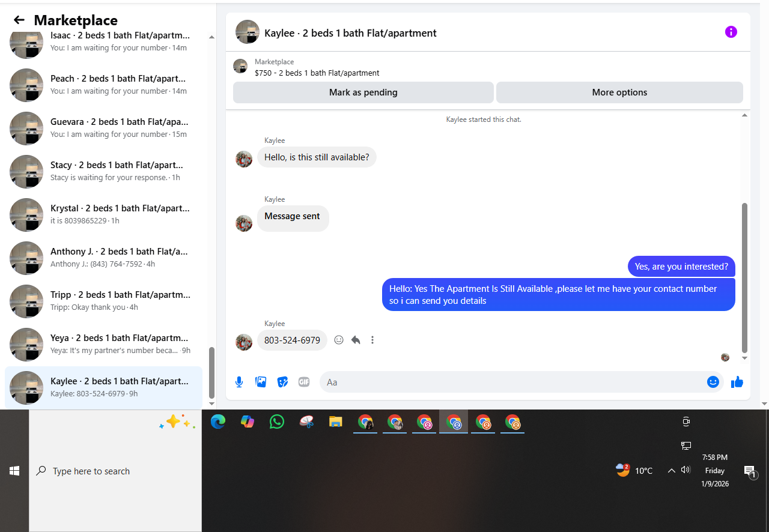
Task: Open volume control in the system tray
Action: coord(685,470)
